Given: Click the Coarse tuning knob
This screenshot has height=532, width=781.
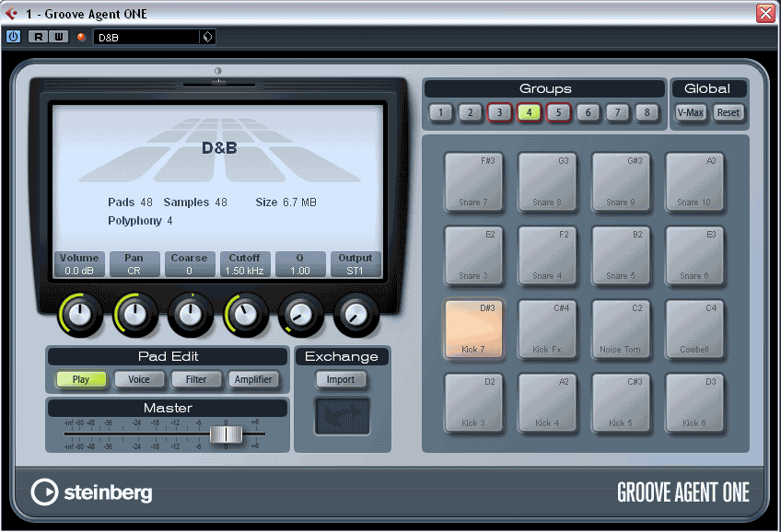Looking at the screenshot, I should pos(191,315).
